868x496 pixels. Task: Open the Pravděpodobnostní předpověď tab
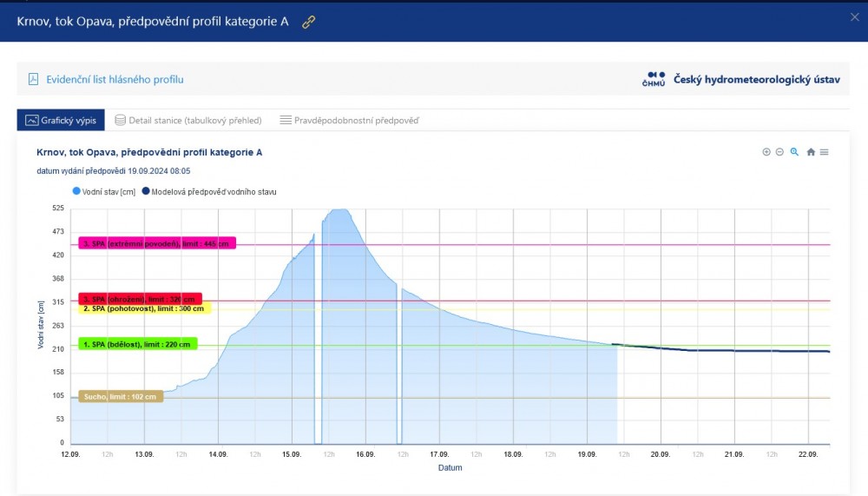pos(349,120)
